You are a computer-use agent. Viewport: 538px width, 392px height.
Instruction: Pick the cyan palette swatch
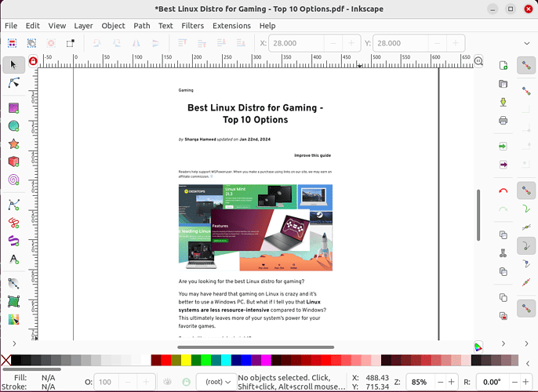226,360
